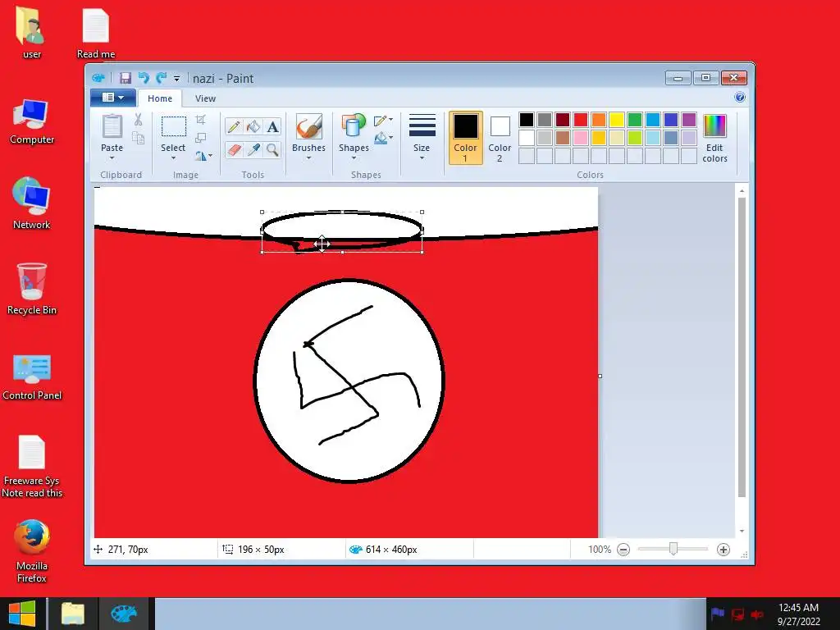The width and height of the screenshot is (840, 630).
Task: Activate the Color 1 foreground button
Action: (x=466, y=138)
